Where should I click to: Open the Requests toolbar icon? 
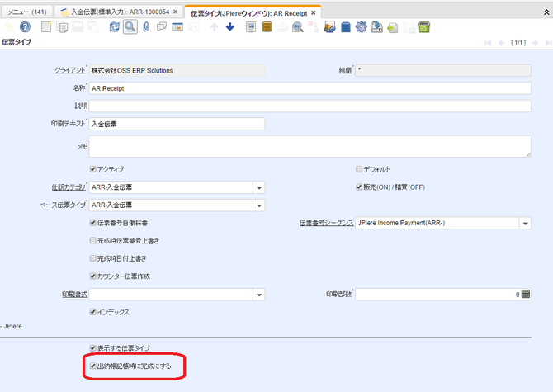pos(330,26)
